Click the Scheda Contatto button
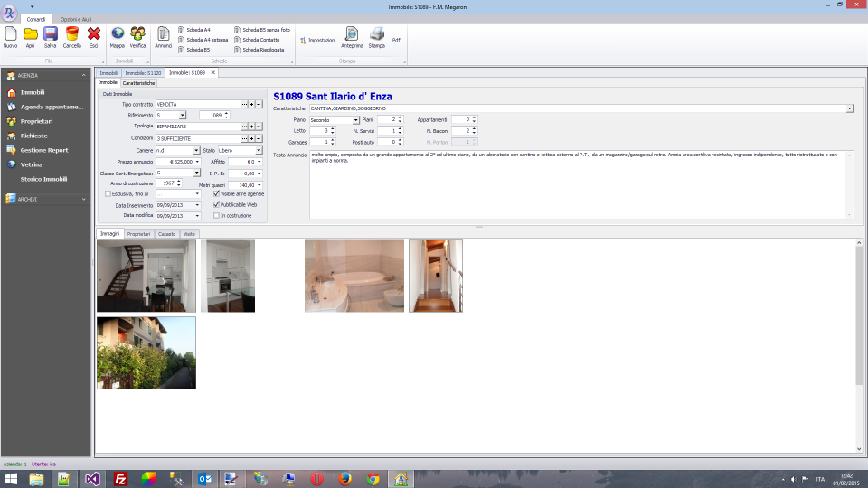 point(259,40)
